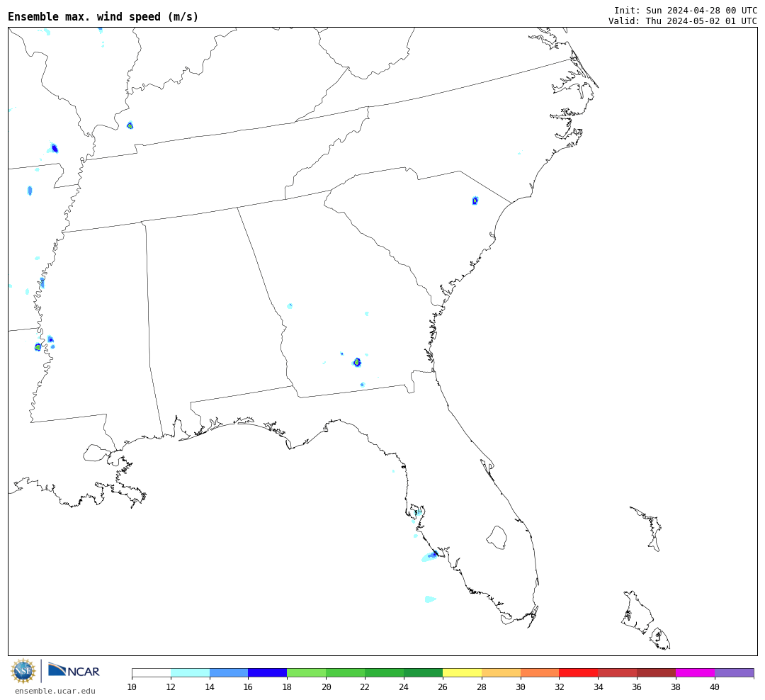Select the dark green 24-26 colorbar segment
Viewport: 765px width, 700px height.
(x=423, y=672)
